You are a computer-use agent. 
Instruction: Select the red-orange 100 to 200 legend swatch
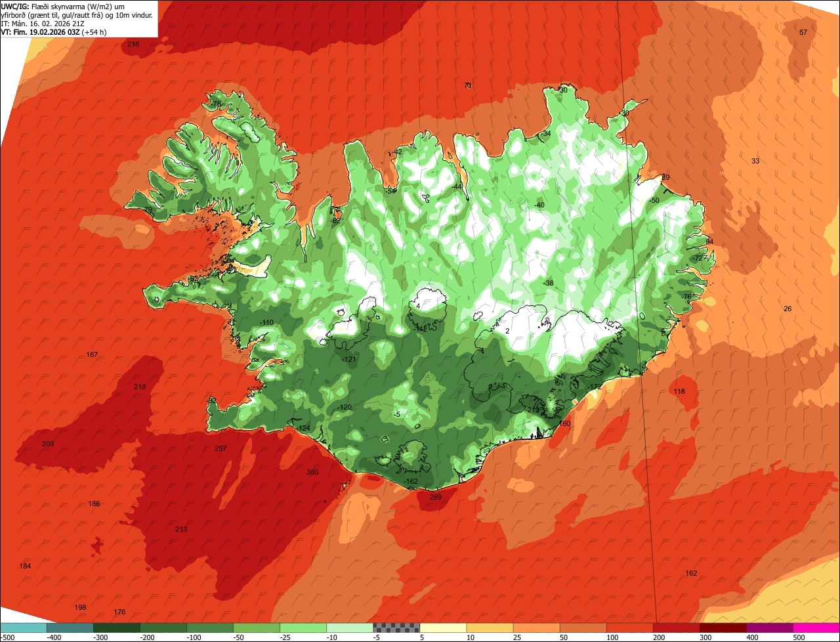630,628
